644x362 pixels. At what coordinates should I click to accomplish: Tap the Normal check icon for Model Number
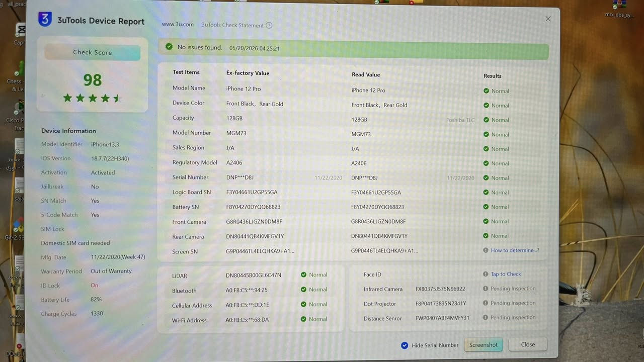pyautogui.click(x=486, y=135)
